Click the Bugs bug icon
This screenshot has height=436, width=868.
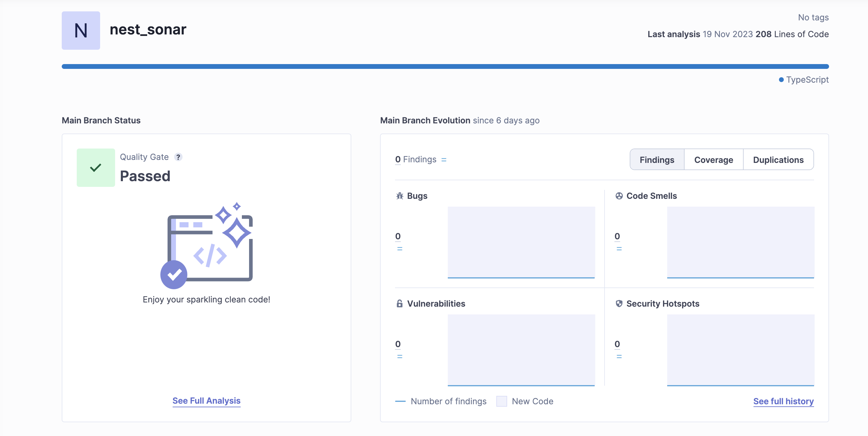pos(400,196)
